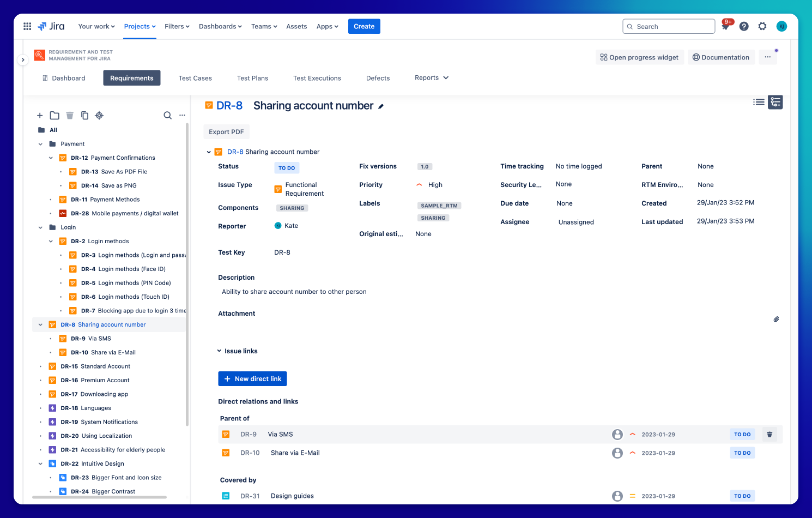Viewport: 812px width, 518px height.
Task: Open the Reports dropdown menu
Action: point(431,77)
